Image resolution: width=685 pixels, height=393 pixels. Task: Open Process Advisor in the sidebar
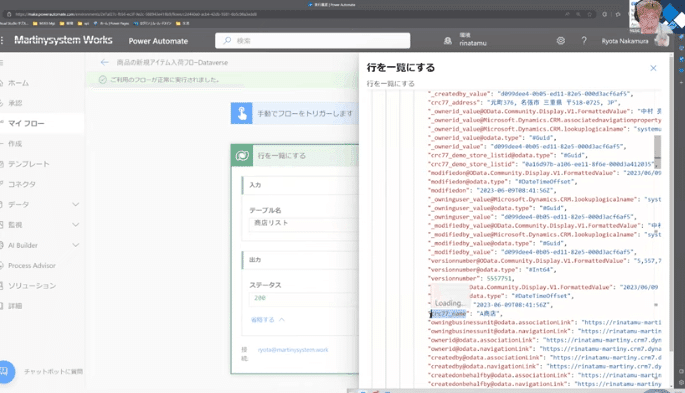(31, 265)
